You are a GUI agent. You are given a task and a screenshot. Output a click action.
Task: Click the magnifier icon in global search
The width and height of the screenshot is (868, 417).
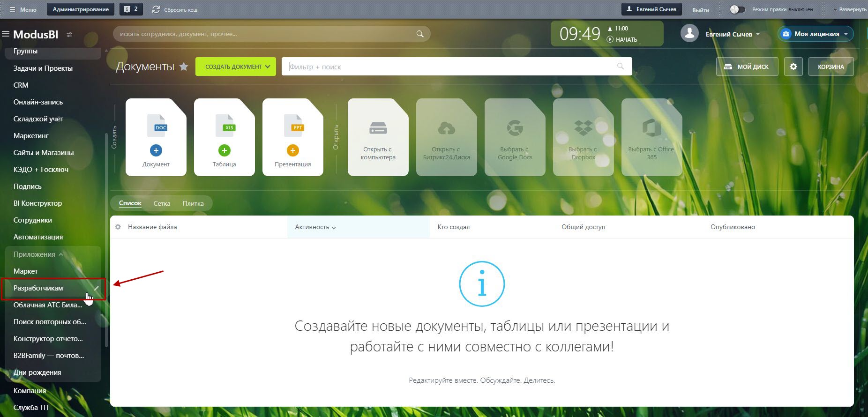420,34
